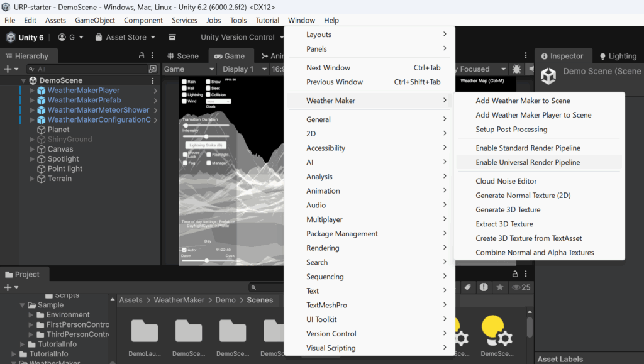Click the Project panel favorites star icon
The height and width of the screenshot is (364, 644).
[x=500, y=287]
